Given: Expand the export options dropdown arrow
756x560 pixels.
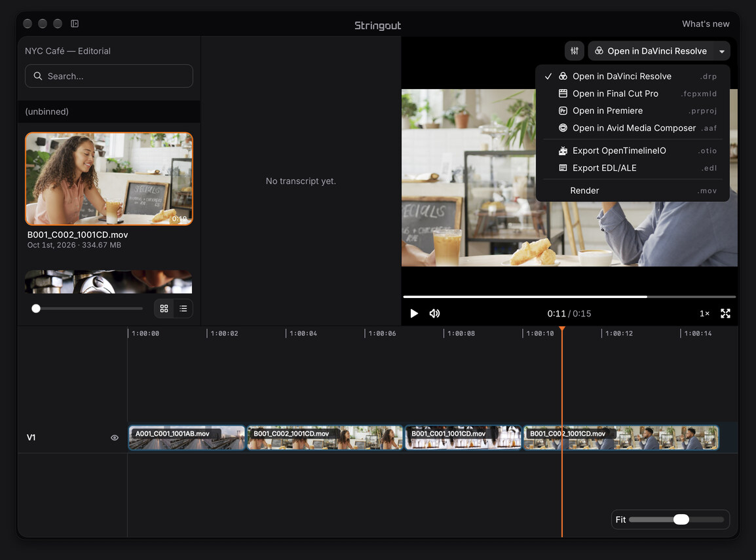Looking at the screenshot, I should point(722,51).
